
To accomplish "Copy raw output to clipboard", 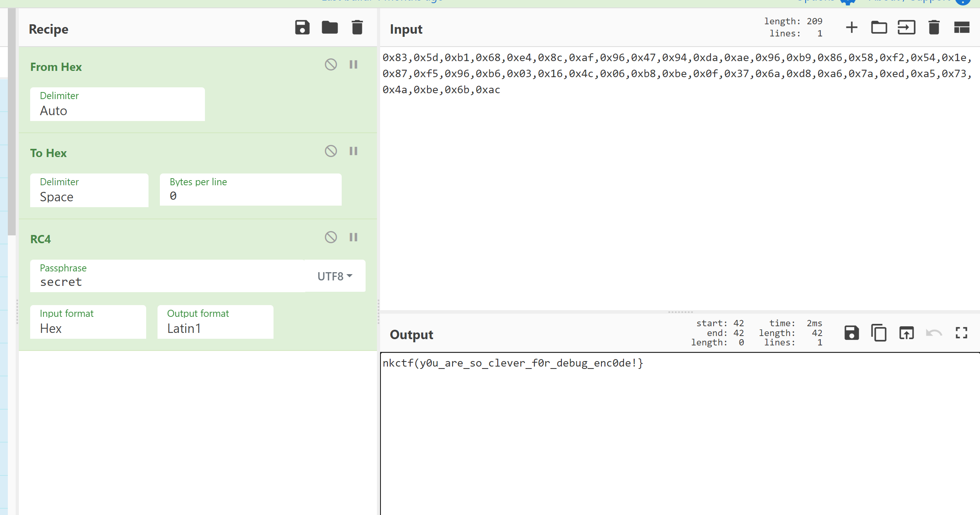I will coord(879,333).
